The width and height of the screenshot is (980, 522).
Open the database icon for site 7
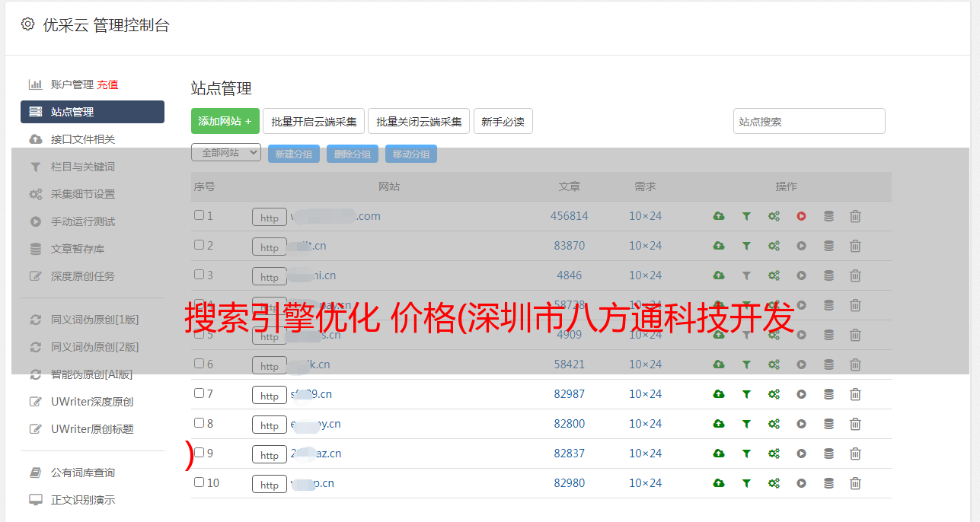coord(828,394)
